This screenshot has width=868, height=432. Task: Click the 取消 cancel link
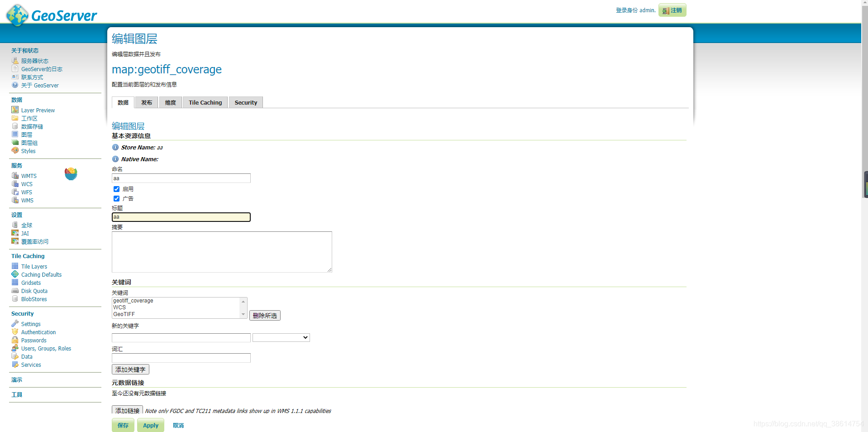click(x=178, y=425)
